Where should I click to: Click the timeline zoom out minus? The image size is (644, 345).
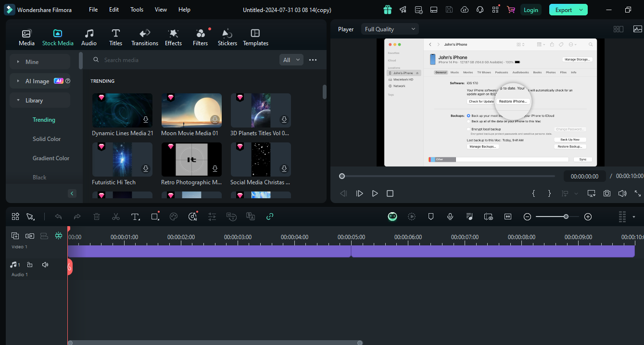coord(527,217)
